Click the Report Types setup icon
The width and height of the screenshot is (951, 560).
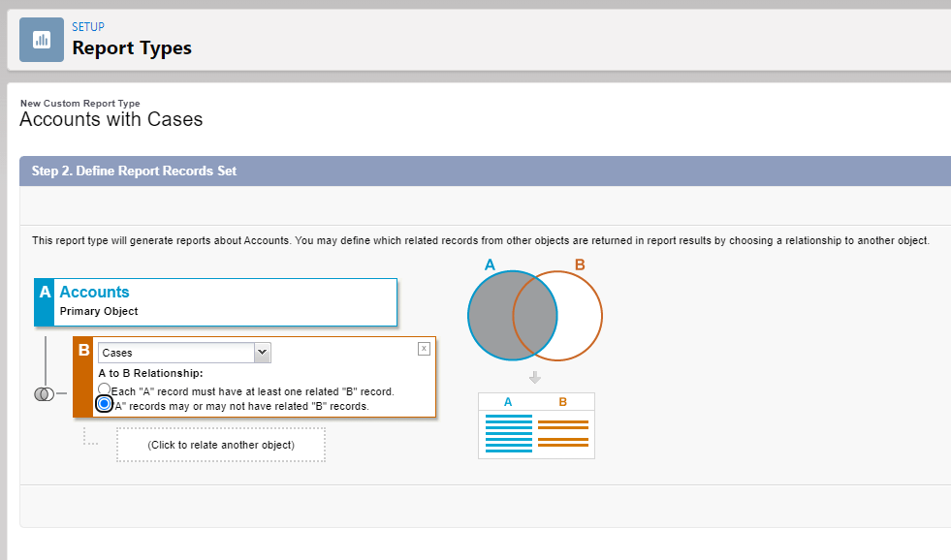click(42, 40)
